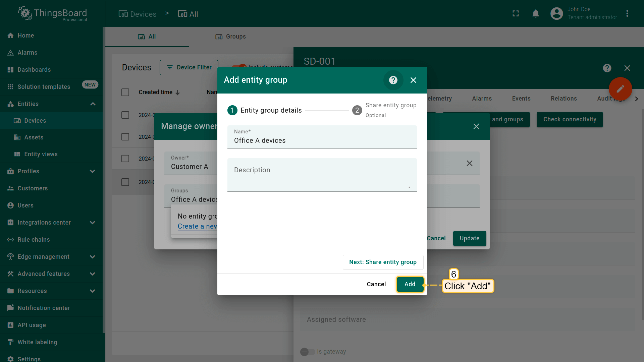Click the Add button
This screenshot has height=362, width=644.
pos(410,284)
